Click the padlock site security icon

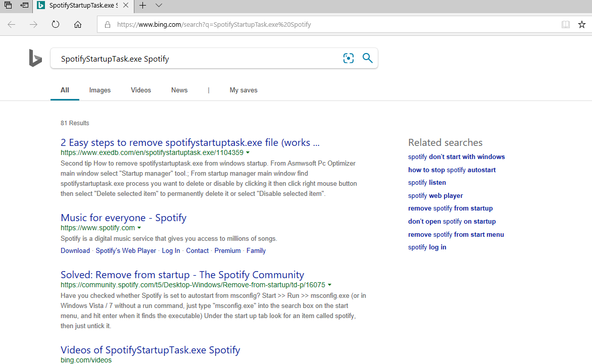point(108,25)
